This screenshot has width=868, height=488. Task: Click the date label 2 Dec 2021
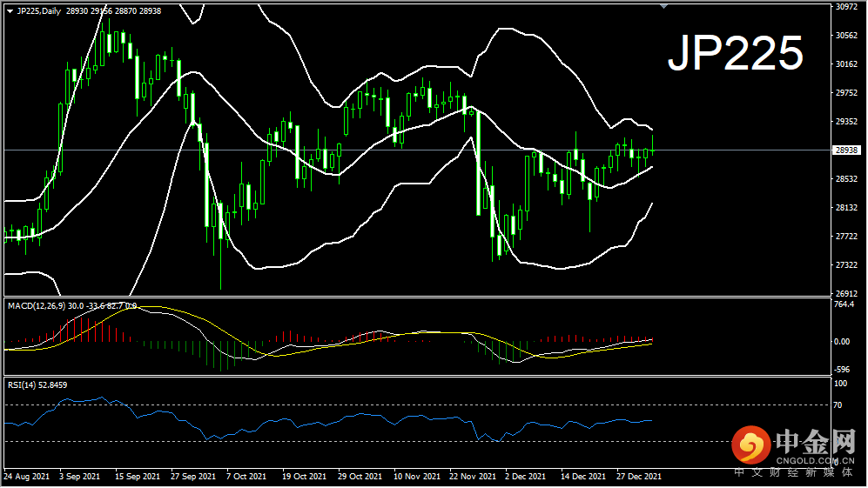click(x=525, y=477)
